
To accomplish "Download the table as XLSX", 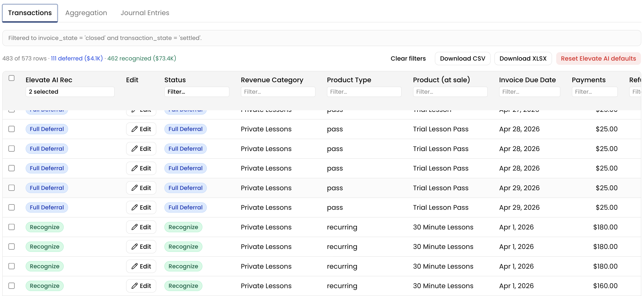I will pos(523,59).
